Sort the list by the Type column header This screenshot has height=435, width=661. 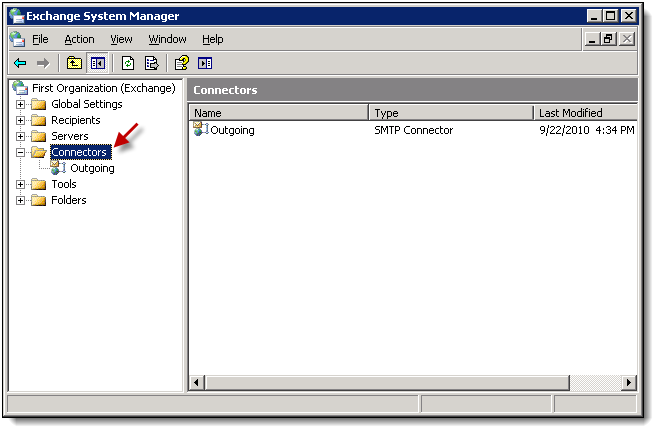coord(451,113)
